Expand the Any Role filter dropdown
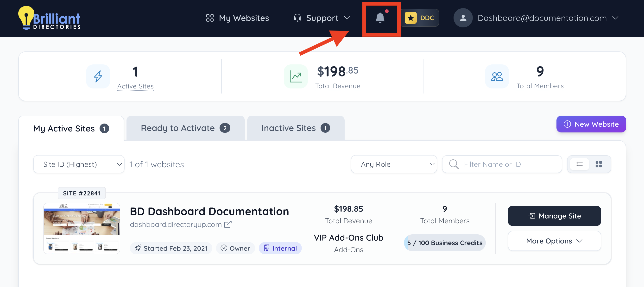 [394, 164]
